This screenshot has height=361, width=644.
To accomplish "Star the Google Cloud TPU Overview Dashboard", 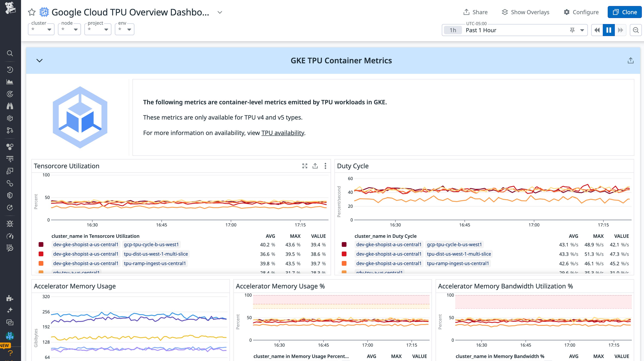I will 32,12.
